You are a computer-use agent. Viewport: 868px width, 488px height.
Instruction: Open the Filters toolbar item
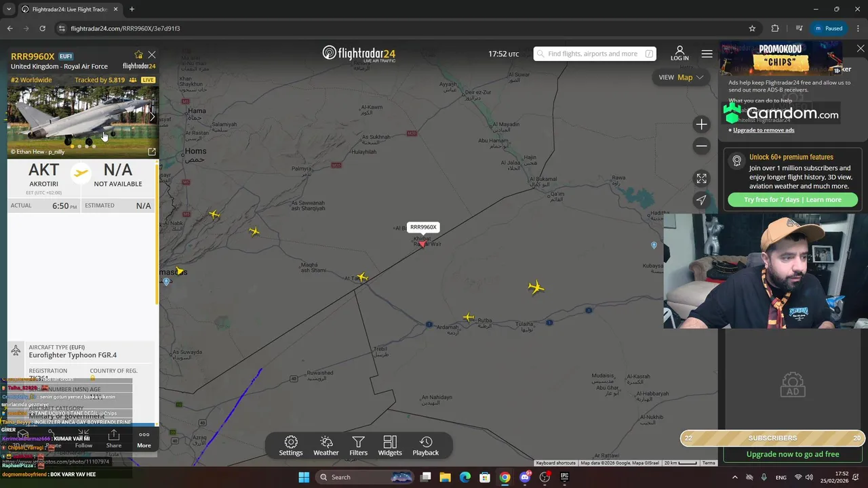click(x=359, y=446)
